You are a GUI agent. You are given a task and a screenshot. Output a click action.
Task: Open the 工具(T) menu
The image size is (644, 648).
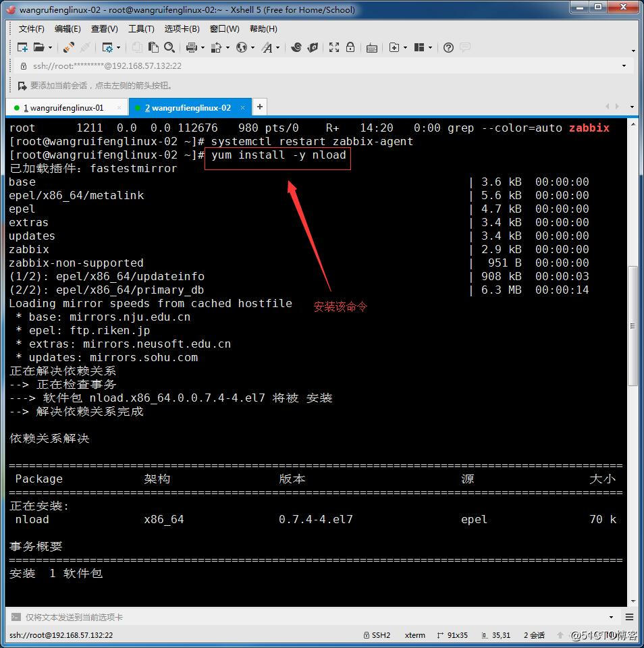coord(141,29)
